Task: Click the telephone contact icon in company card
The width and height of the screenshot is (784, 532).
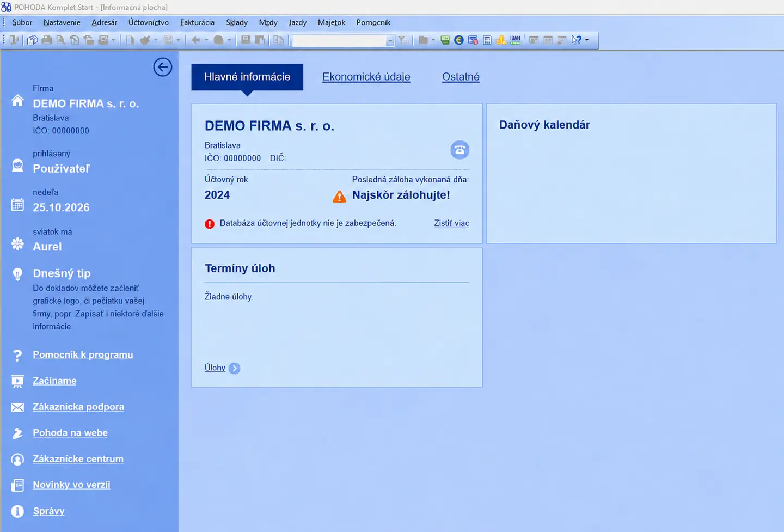Action: click(460, 150)
